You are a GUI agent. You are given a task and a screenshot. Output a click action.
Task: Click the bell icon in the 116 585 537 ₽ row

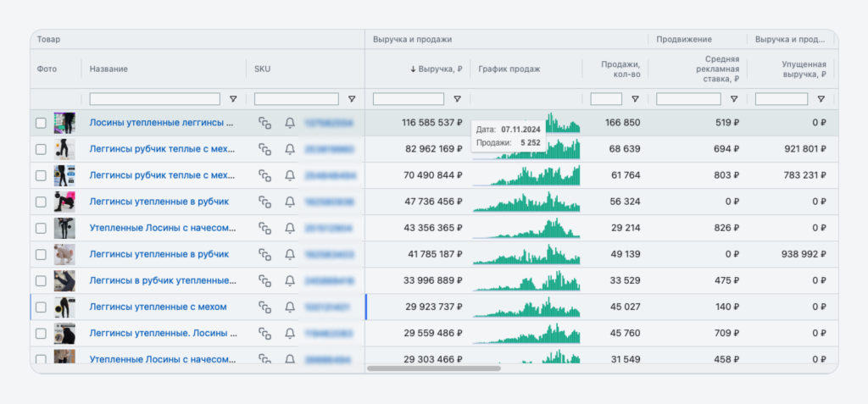(290, 123)
